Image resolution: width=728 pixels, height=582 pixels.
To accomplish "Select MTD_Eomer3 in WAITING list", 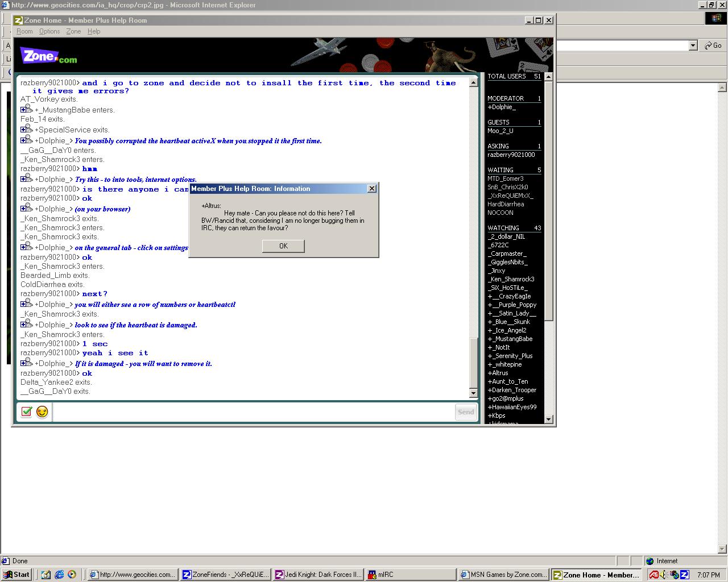I will 506,178.
